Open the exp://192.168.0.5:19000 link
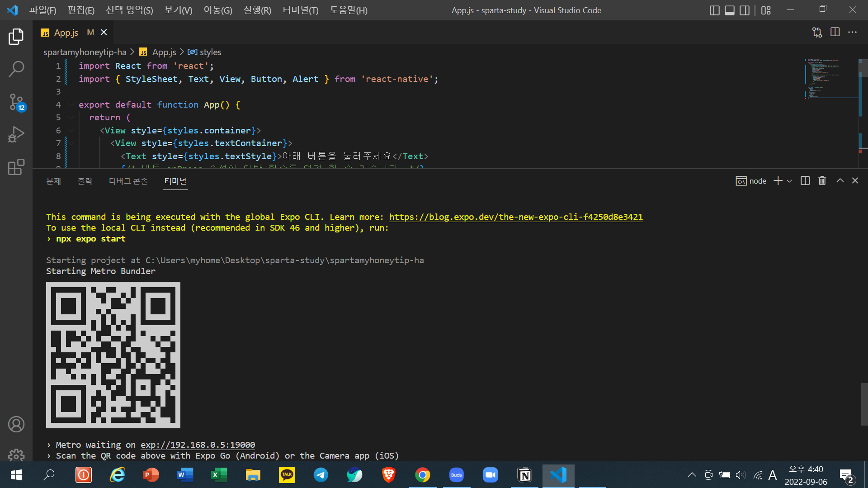Viewport: 868px width, 488px height. [198, 445]
